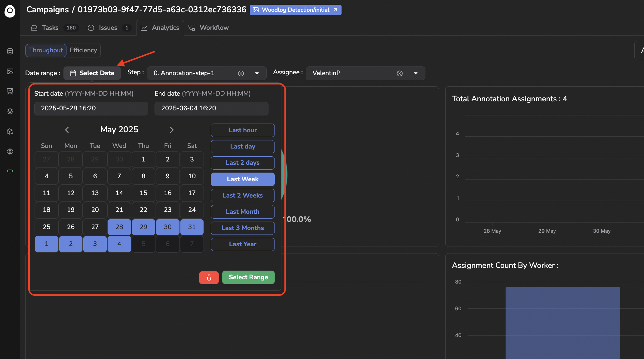Viewport: 644px width, 359px height.
Task: Choose the Last Week preset
Action: 243,179
